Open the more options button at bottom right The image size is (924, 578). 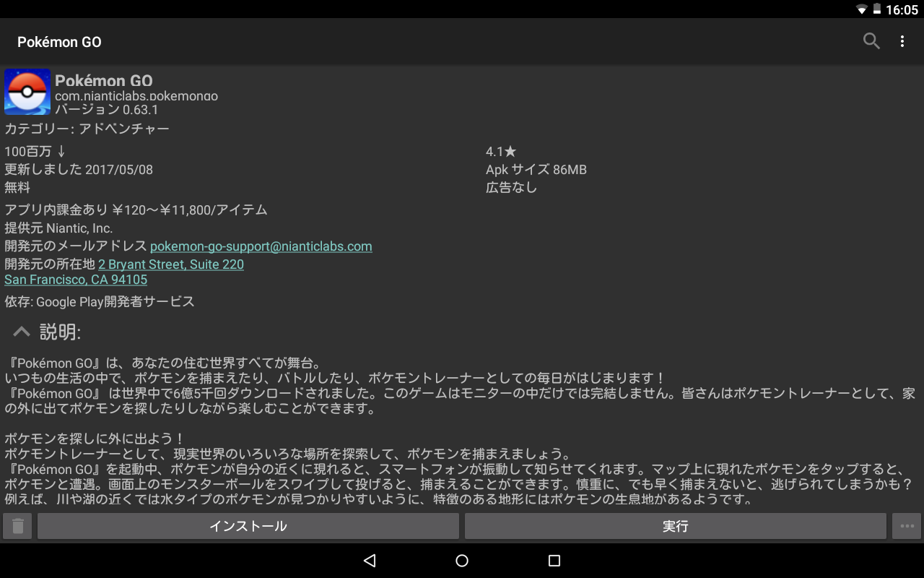(907, 526)
